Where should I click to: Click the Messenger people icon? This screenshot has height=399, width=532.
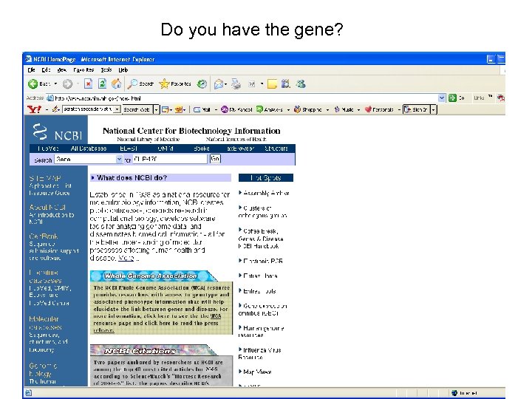(x=301, y=83)
